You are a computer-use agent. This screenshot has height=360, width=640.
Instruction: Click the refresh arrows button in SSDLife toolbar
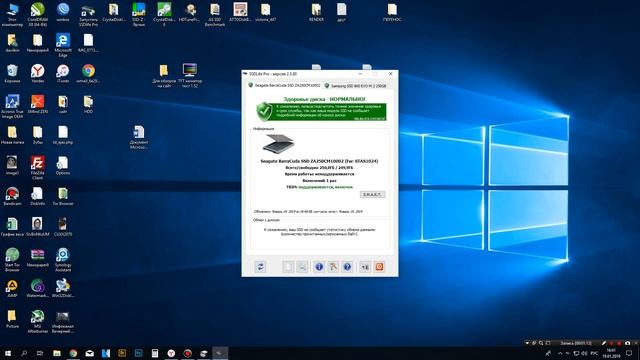(x=260, y=267)
